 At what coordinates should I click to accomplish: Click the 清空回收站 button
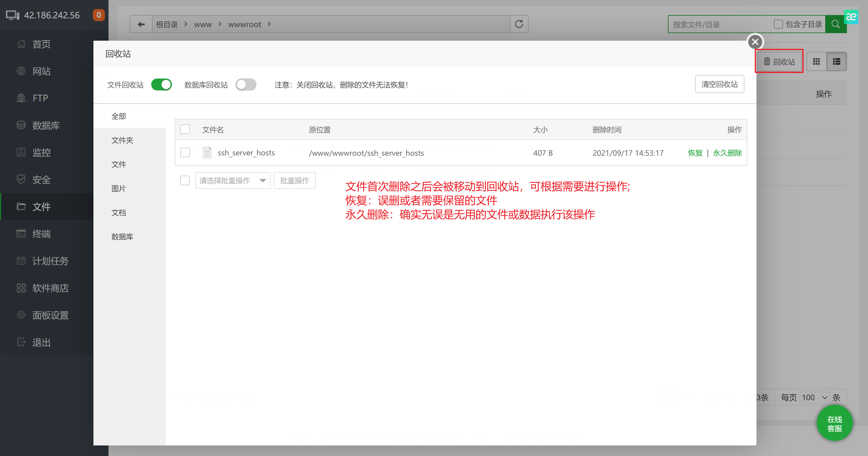(x=719, y=84)
